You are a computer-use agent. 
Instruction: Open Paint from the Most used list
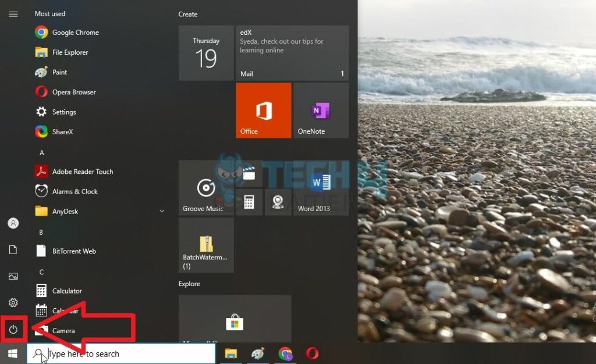point(60,72)
